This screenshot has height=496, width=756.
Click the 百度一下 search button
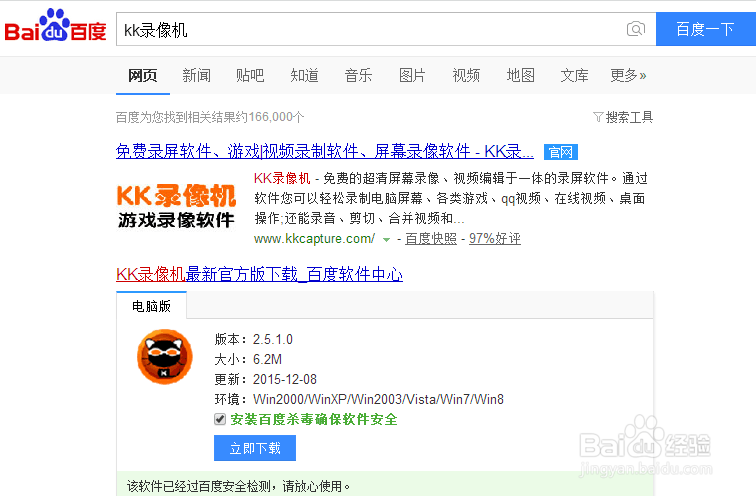[x=706, y=29]
